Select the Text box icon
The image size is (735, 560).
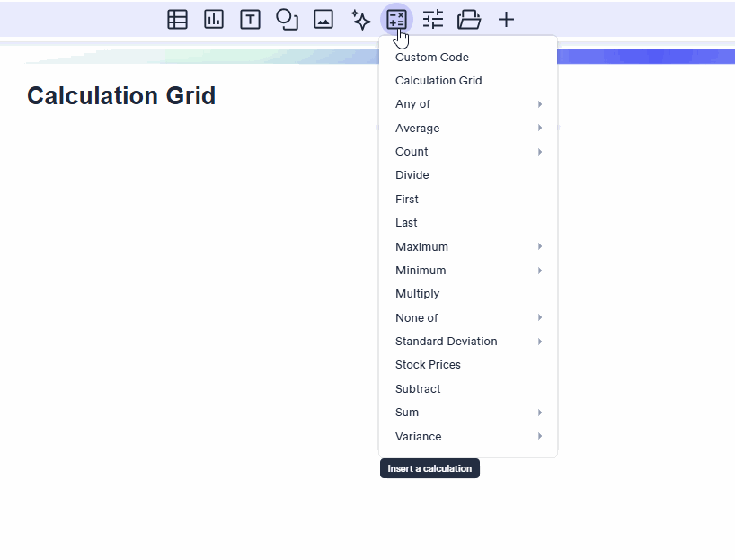tap(250, 19)
